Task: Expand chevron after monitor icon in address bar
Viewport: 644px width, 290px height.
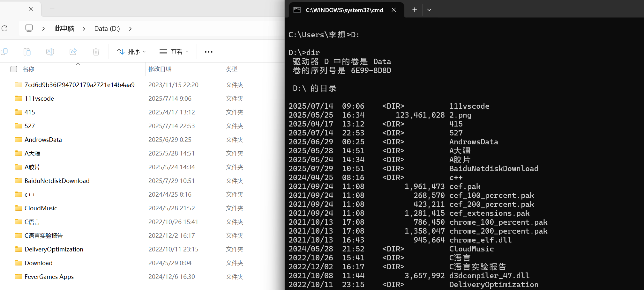Action: pos(43,29)
